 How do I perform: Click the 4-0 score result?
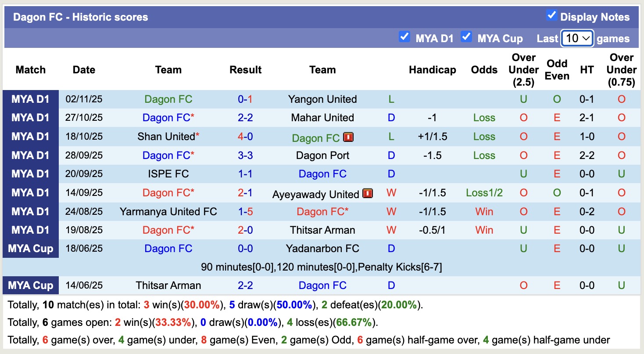pos(245,137)
